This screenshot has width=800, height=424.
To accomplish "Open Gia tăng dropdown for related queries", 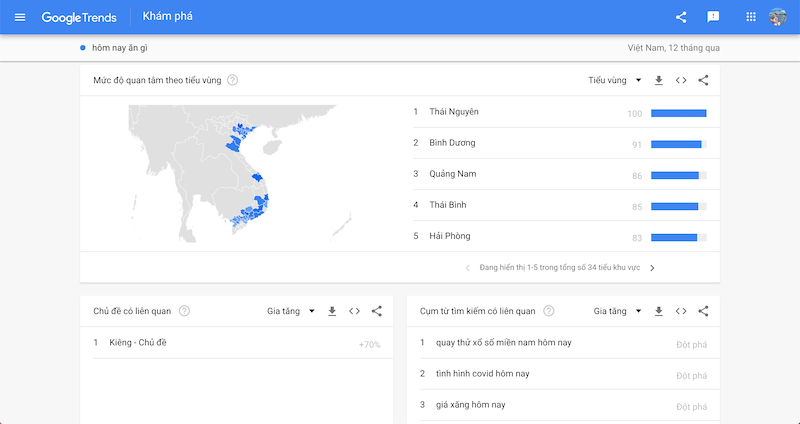I will click(617, 311).
